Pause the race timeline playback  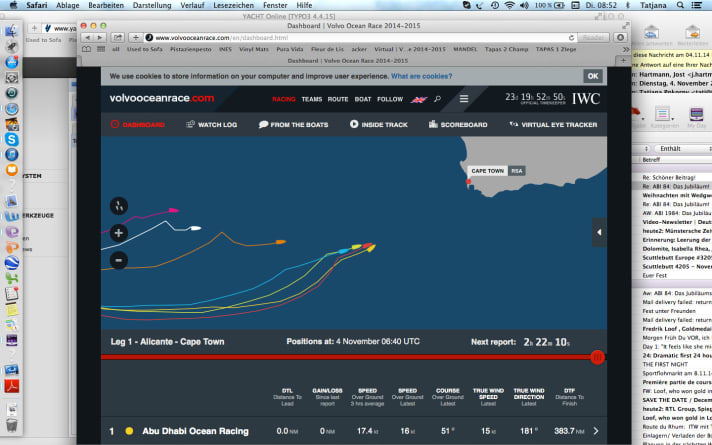pyautogui.click(x=598, y=357)
